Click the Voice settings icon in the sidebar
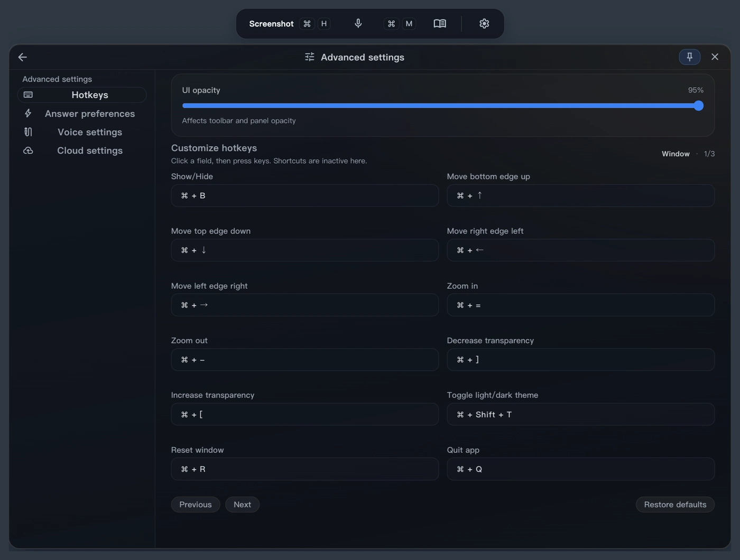The image size is (740, 560). coord(28,132)
